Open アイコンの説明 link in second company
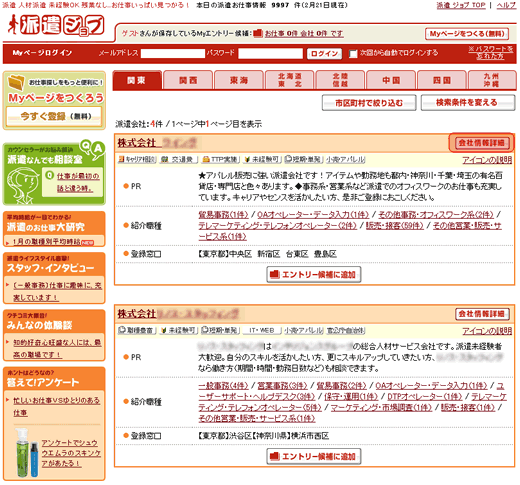The height and width of the screenshot is (485, 520). [x=487, y=331]
